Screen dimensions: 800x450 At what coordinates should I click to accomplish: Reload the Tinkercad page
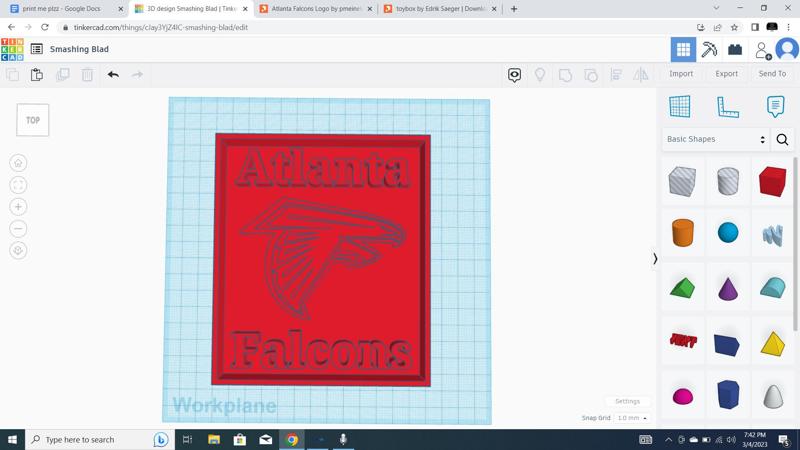[45, 27]
